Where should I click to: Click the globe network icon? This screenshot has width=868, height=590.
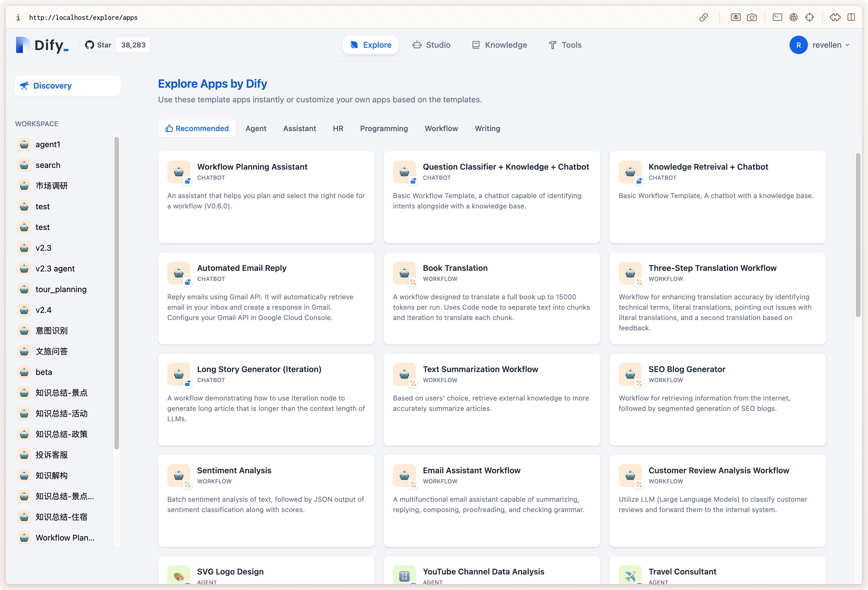(x=793, y=17)
